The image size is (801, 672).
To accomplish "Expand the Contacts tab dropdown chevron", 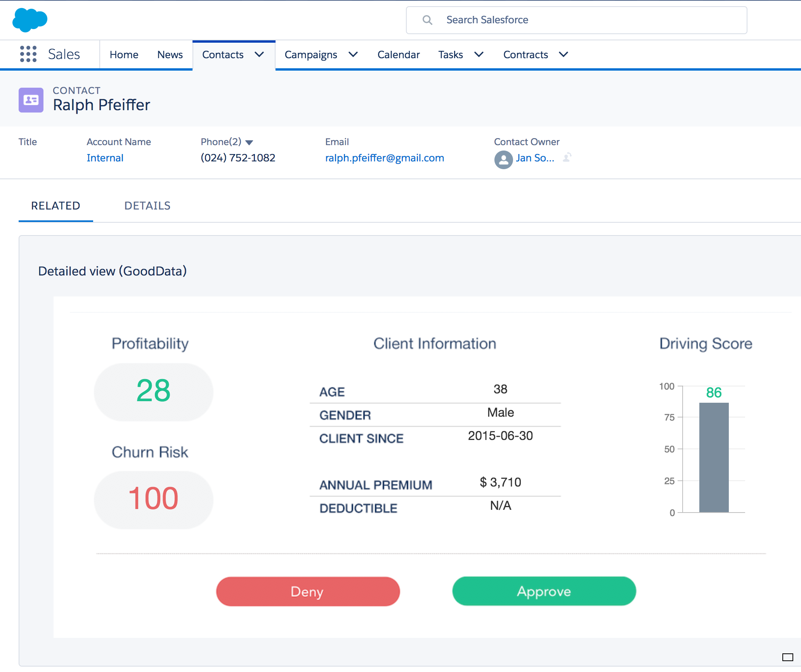I will coord(260,54).
